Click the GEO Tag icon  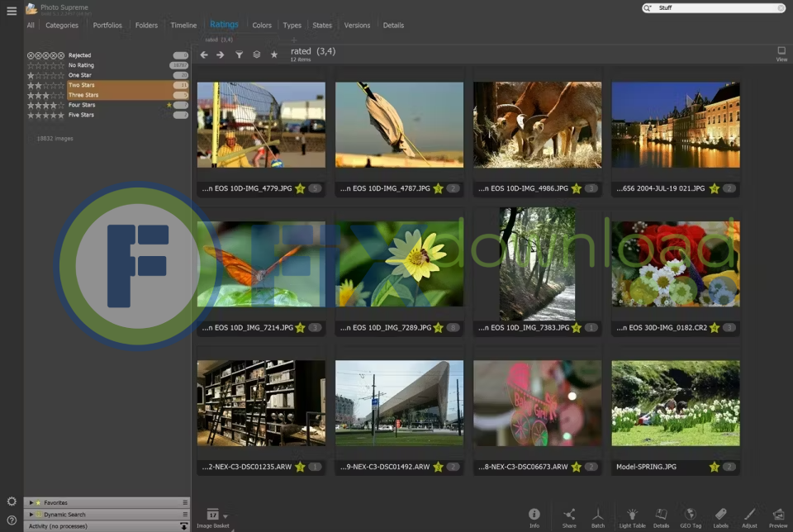691,515
